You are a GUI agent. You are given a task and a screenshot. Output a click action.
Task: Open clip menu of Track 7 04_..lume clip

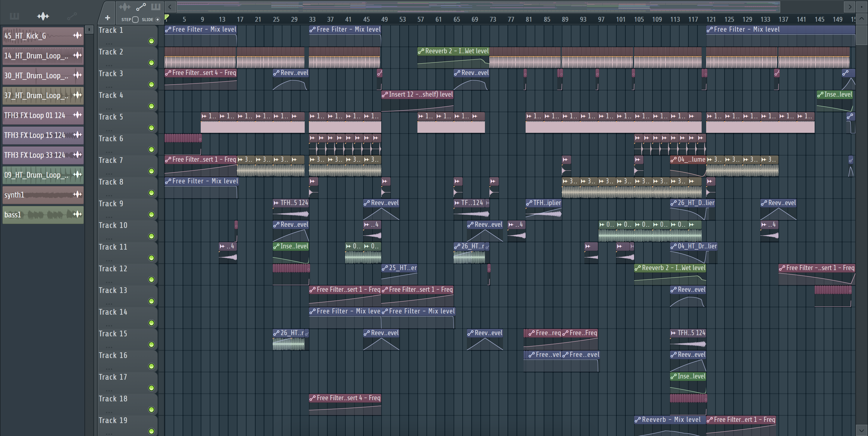(673, 159)
